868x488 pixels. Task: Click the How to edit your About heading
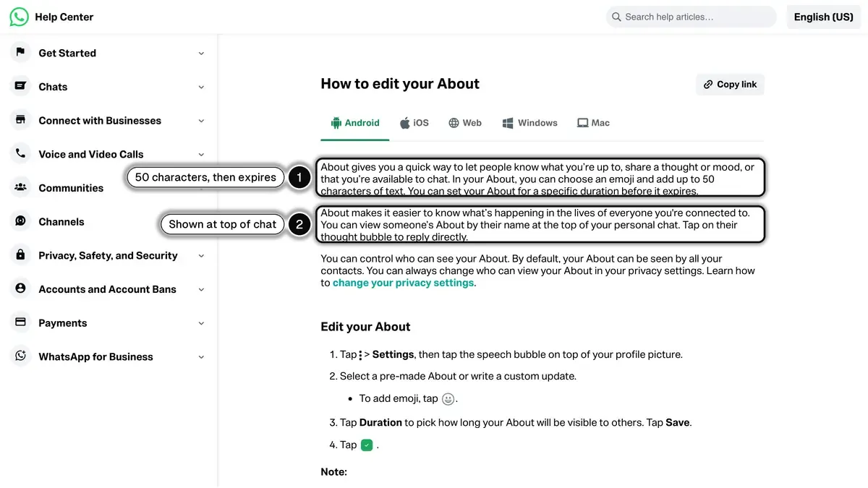click(400, 84)
